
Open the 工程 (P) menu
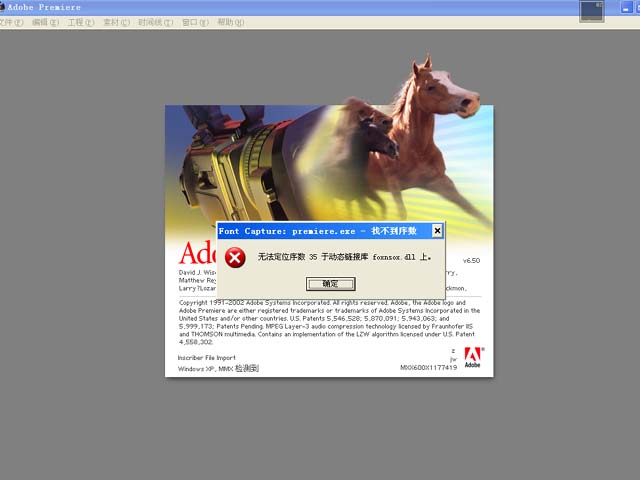81,22
